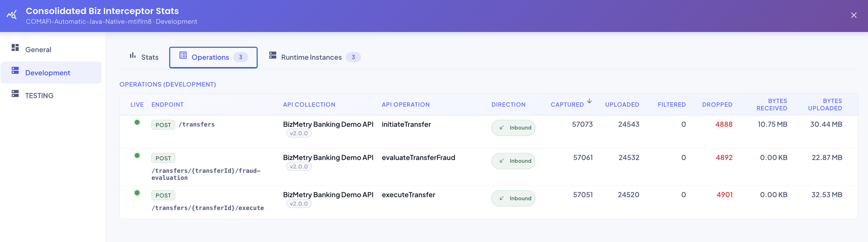The width and height of the screenshot is (868, 242).
Task: Click the Inbound arrow icon for executeTransfer
Action: [x=501, y=198]
